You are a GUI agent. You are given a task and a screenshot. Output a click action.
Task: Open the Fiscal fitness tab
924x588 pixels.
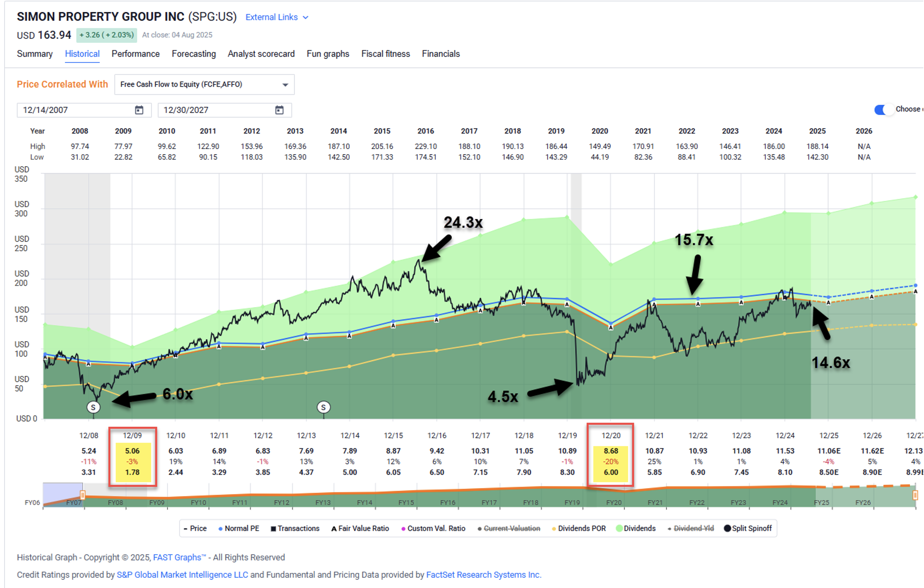click(x=385, y=54)
